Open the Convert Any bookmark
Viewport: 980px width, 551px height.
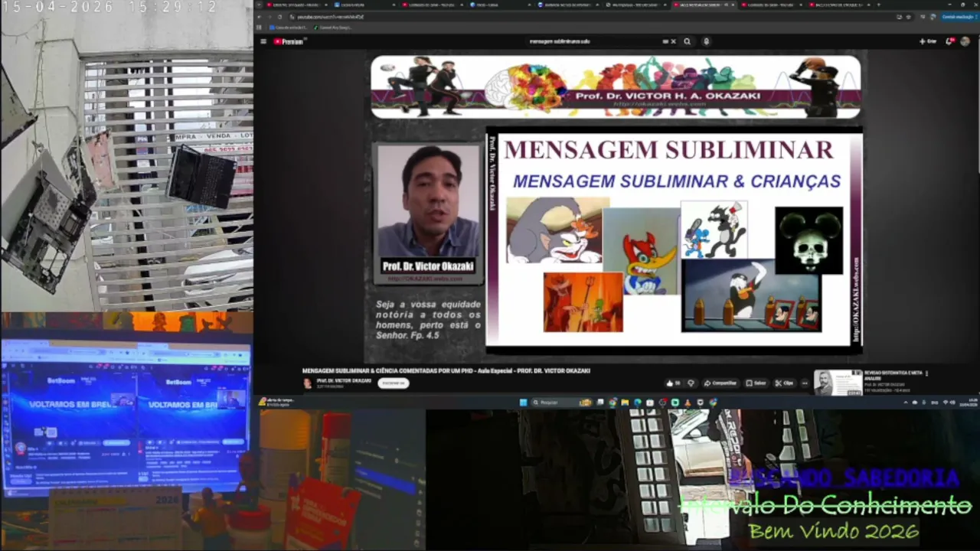[332, 28]
